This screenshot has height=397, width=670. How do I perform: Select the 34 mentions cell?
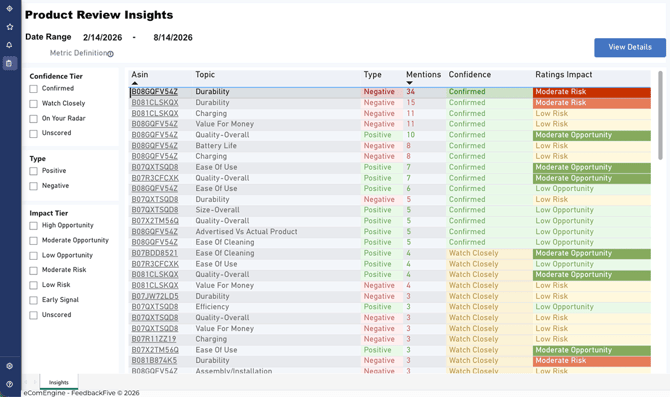(425, 91)
